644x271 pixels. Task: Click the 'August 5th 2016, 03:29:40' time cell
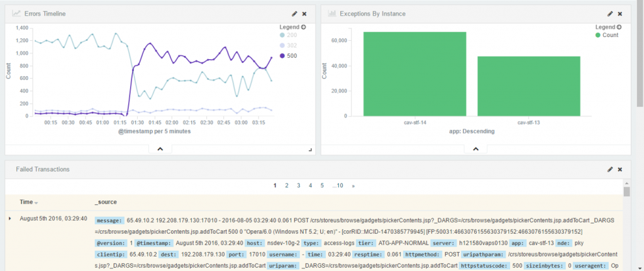pos(53,218)
